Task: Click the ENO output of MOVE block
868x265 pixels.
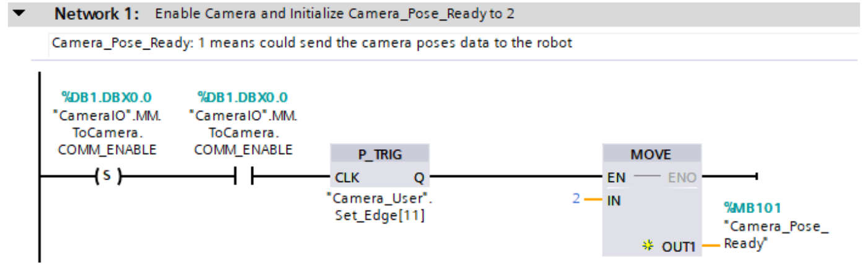Action: 682,178
